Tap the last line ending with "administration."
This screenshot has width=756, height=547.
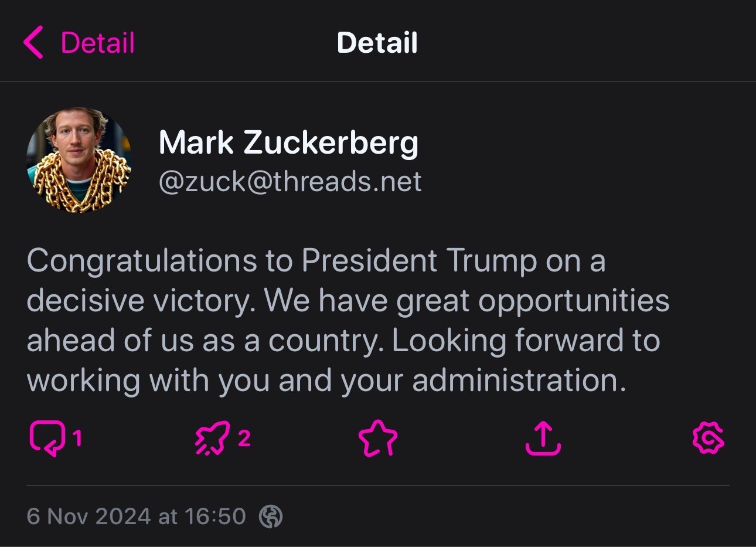pyautogui.click(x=326, y=380)
